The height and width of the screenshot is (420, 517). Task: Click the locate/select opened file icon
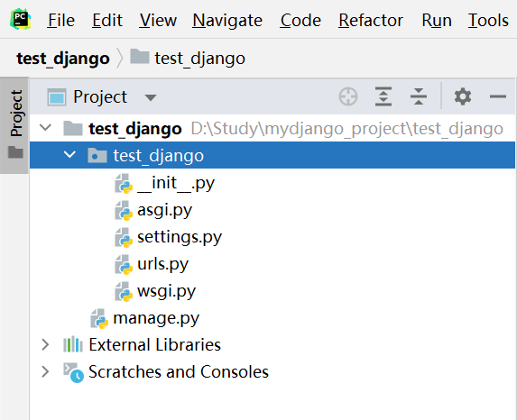point(348,96)
